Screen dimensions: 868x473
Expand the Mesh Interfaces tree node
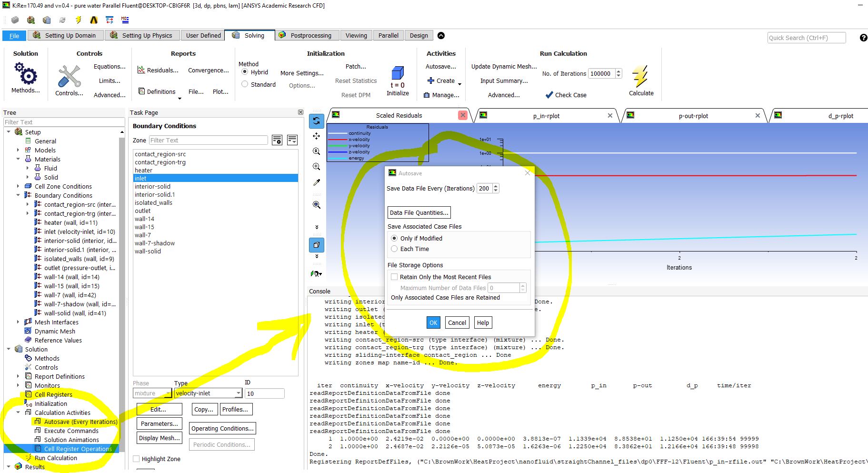(x=18, y=322)
